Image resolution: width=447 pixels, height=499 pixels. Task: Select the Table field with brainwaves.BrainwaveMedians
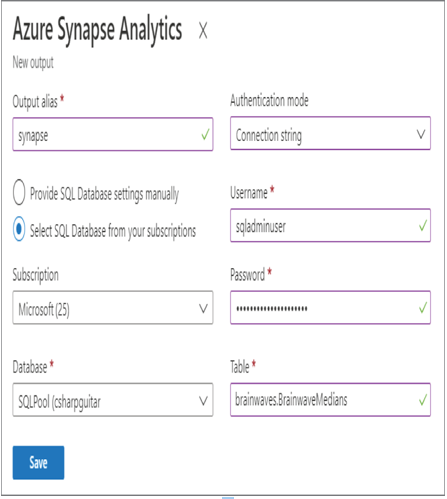pos(330,400)
